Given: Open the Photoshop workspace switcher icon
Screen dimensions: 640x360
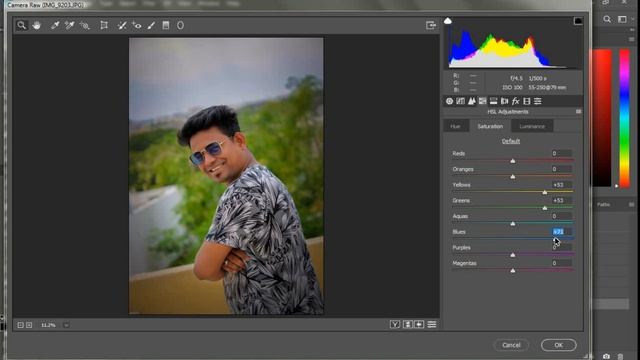Looking at the screenshot, I should click(x=622, y=19).
